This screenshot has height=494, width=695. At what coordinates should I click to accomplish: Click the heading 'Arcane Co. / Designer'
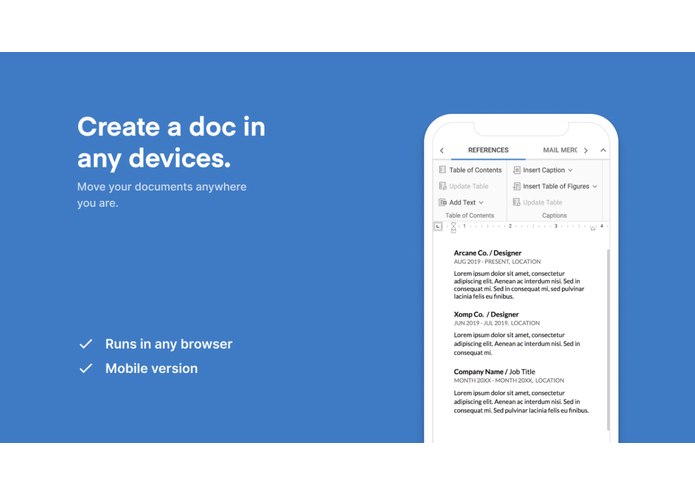click(487, 253)
